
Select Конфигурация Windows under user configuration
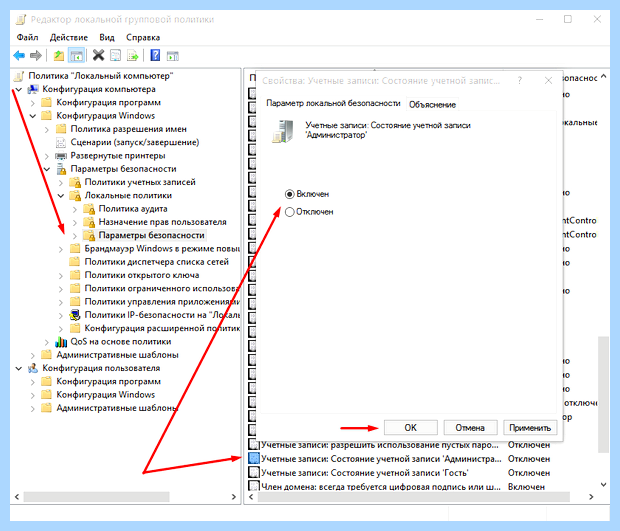pyautogui.click(x=106, y=395)
